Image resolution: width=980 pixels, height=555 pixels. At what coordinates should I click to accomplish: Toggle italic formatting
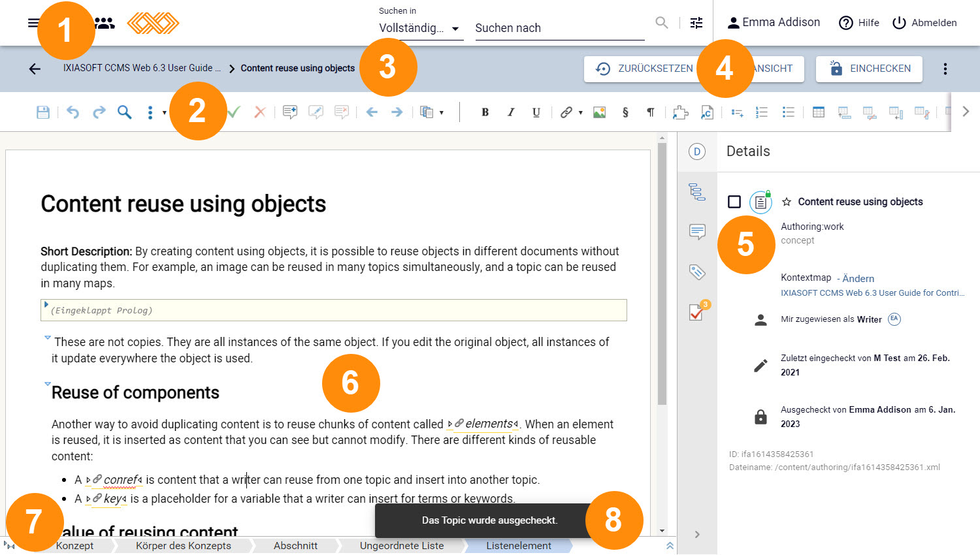[x=511, y=112]
